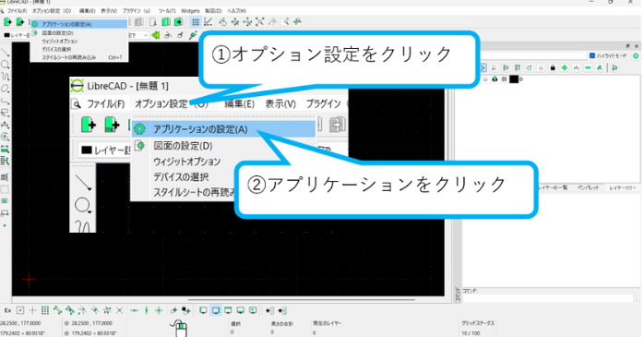Open the レイヤー pen color dropdown
Screen dimensions: 644x337
17,35
